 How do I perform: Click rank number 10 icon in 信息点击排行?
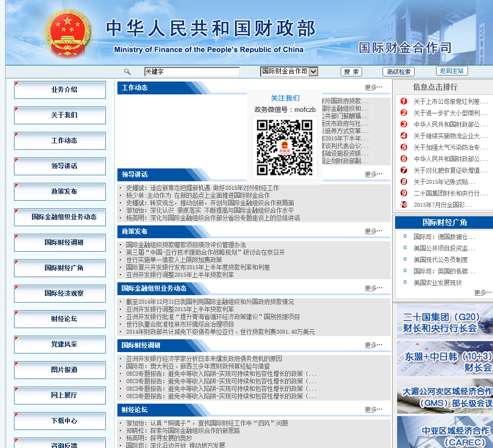tap(404, 205)
